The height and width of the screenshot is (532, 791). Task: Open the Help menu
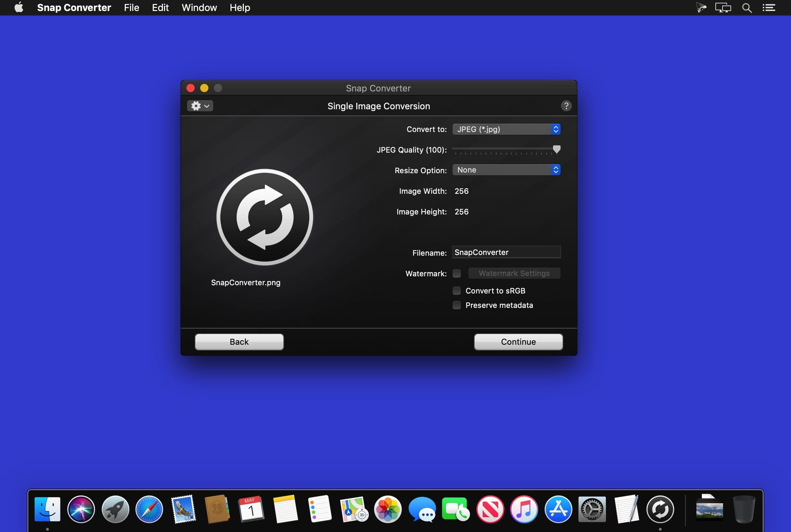pyautogui.click(x=240, y=8)
